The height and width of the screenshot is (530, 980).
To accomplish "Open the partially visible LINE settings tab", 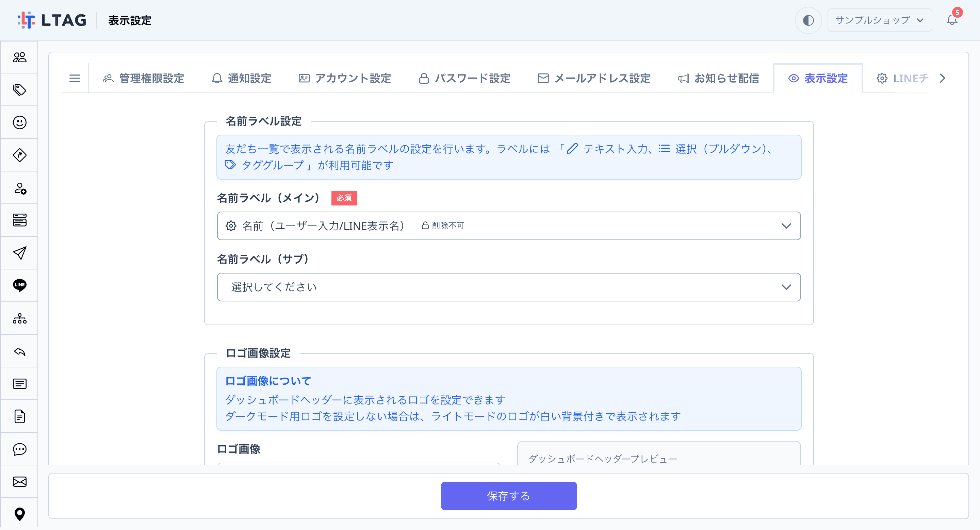I will click(902, 78).
